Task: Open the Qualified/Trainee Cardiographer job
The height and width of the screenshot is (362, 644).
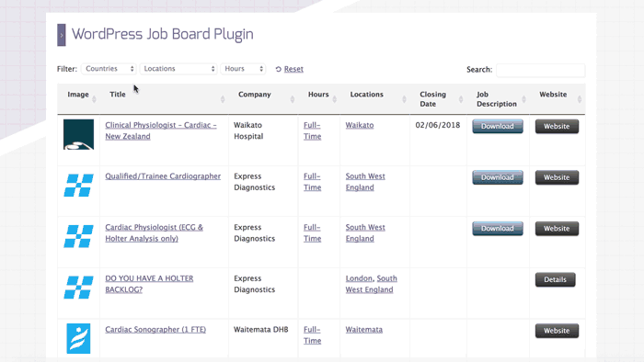Action: (x=163, y=176)
